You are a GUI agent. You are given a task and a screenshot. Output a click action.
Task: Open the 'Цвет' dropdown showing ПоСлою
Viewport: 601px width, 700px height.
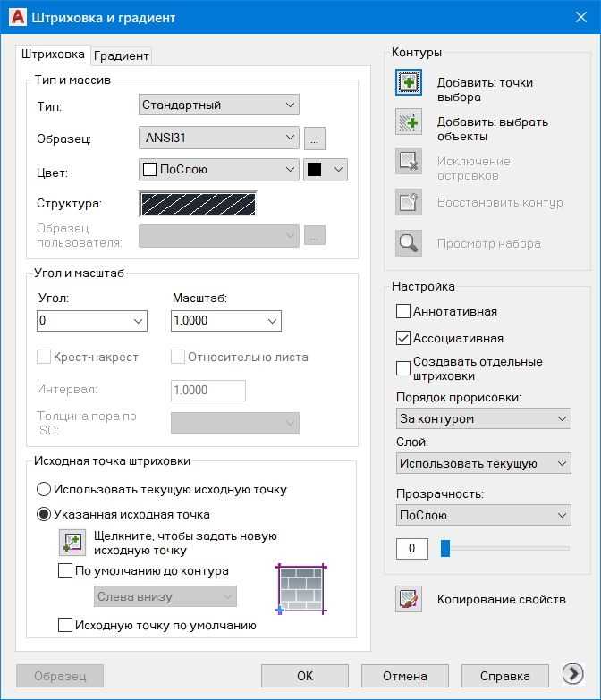pos(219,170)
